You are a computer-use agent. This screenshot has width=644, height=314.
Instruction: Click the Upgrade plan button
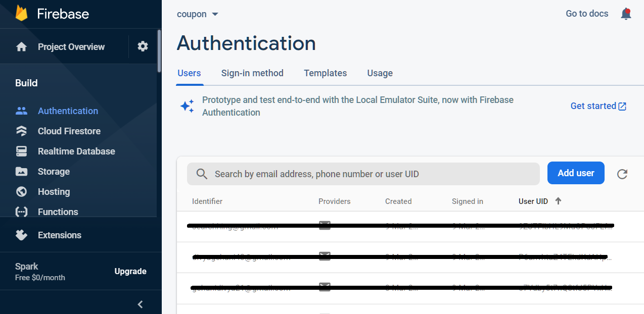point(130,272)
